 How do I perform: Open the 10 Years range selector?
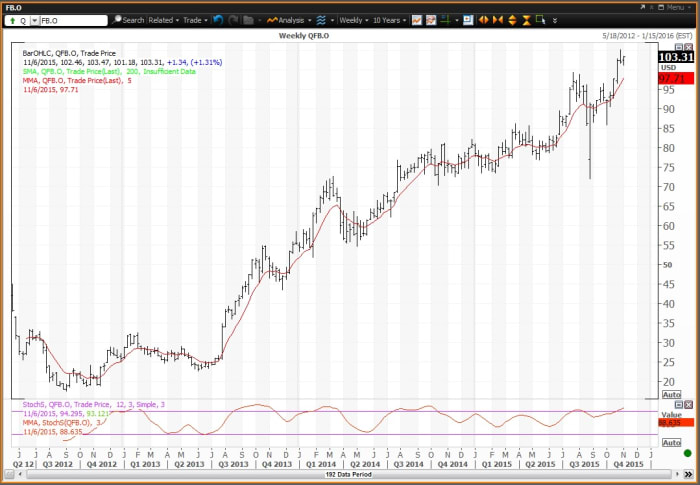point(390,20)
